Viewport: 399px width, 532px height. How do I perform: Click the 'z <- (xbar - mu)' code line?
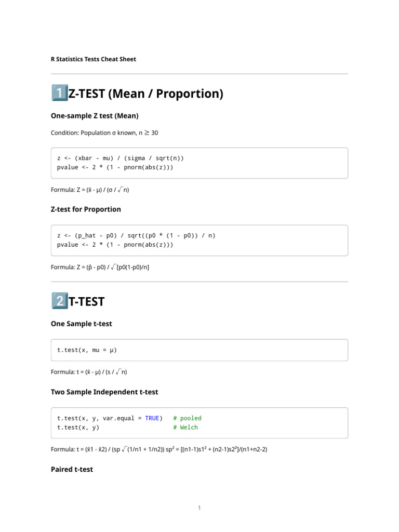(x=121, y=158)
